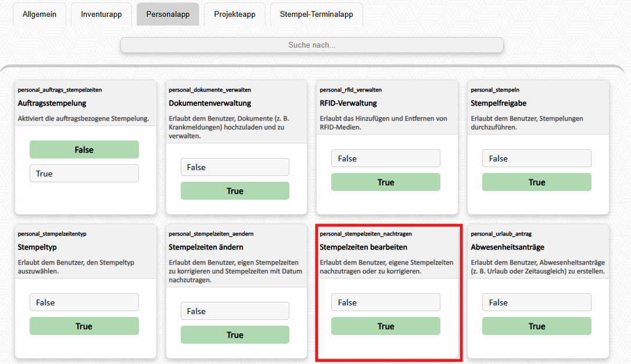The width and height of the screenshot is (631, 364).
Task: Switch to the Inventurapp tab
Action: click(102, 15)
